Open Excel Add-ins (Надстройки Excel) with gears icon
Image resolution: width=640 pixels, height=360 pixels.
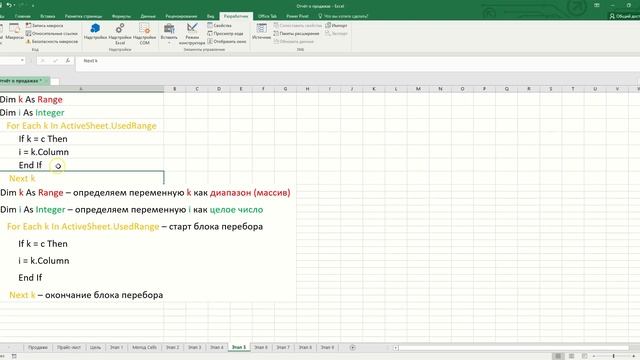point(120,33)
